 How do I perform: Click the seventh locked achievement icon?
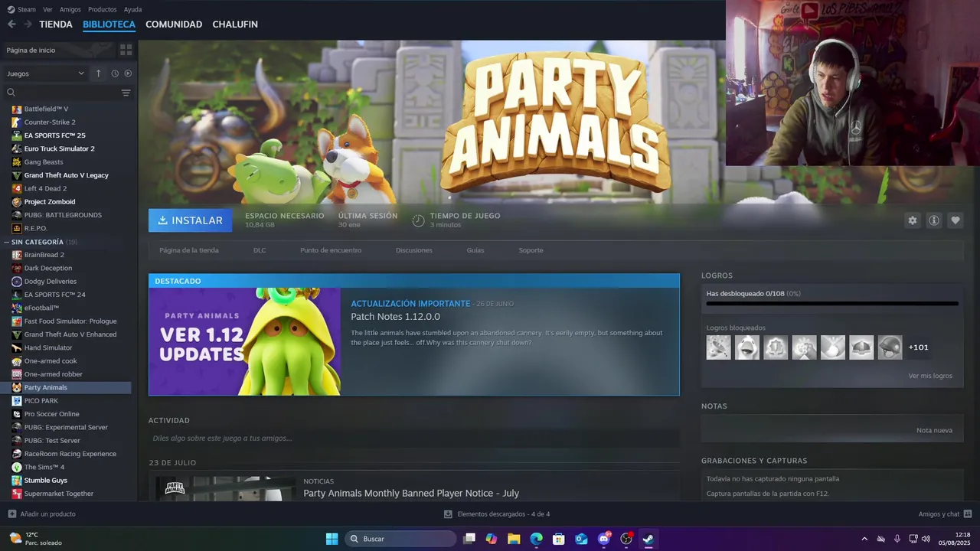click(890, 347)
